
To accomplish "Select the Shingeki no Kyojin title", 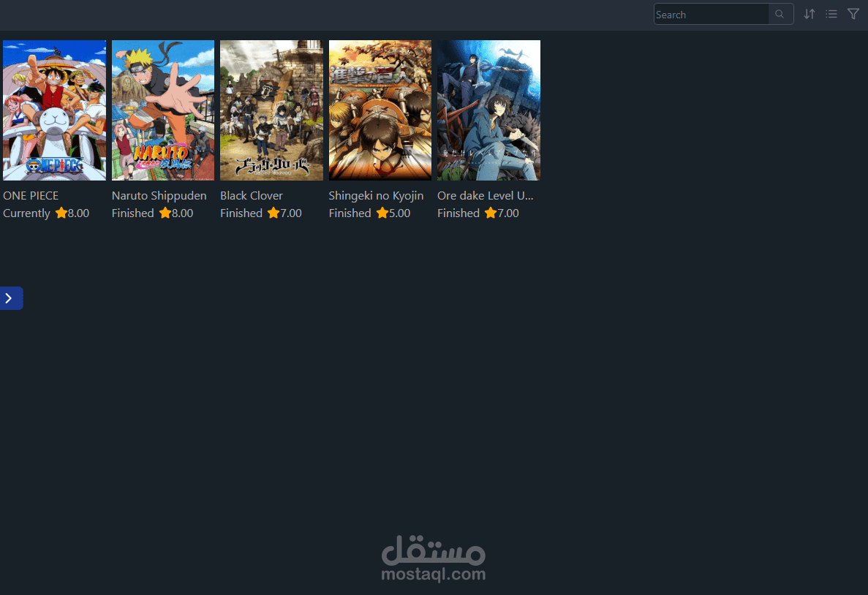I will (376, 196).
